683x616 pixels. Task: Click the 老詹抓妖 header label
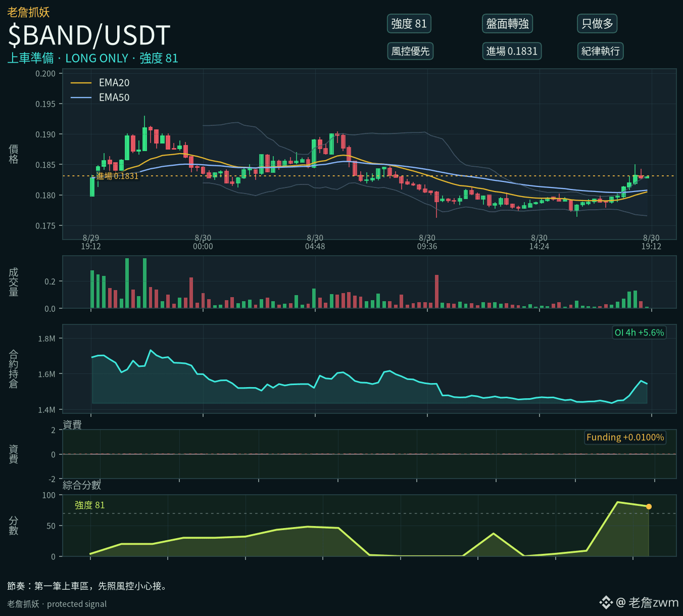28,12
